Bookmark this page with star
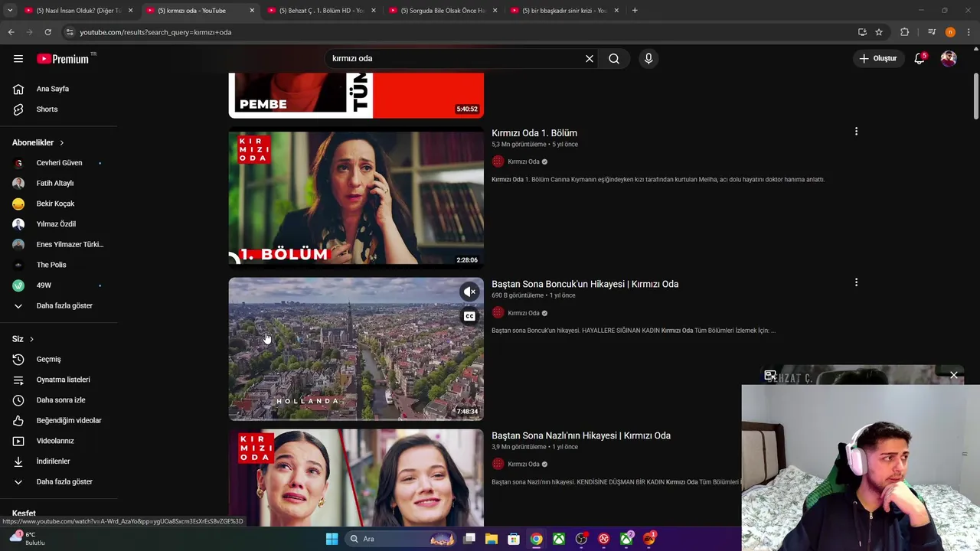Viewport: 980px width, 551px height. 879,32
